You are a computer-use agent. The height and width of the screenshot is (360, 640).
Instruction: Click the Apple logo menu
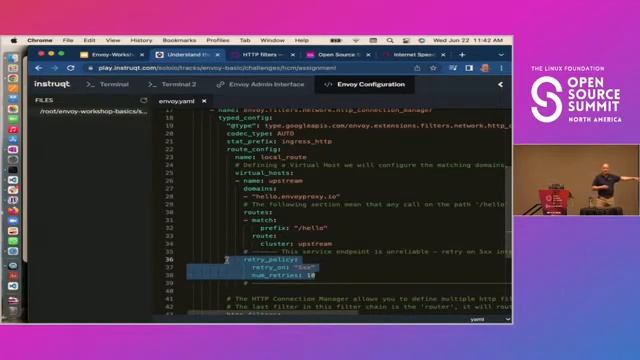click(x=14, y=40)
